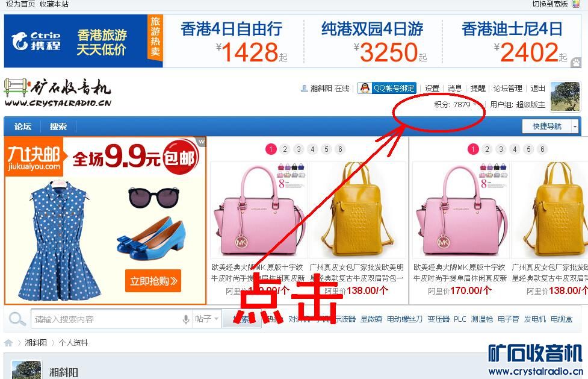
Task: Click the microphone voice search icon
Action: pyautogui.click(x=185, y=319)
